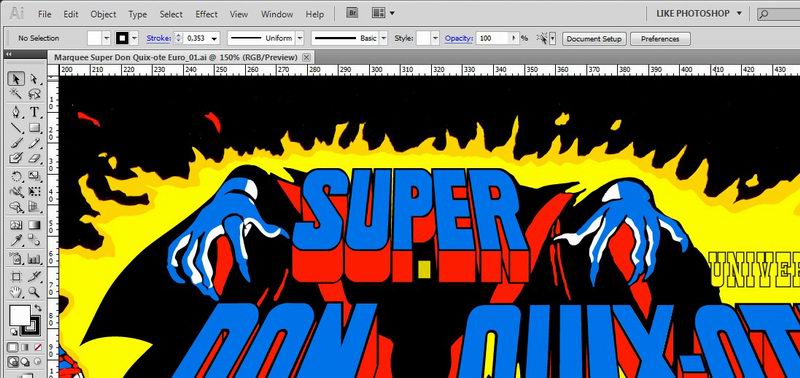Open the Effect menu

206,14
